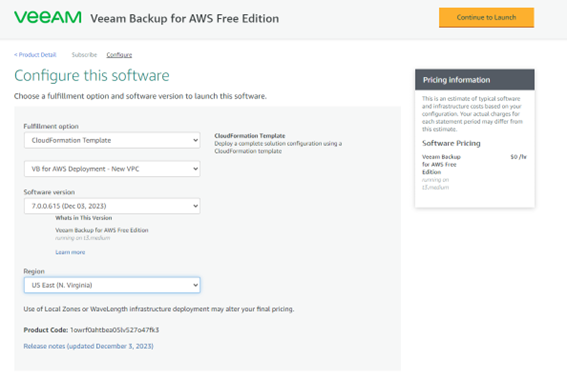The image size is (567, 379).
Task: Click the Veeam logo
Action: point(48,17)
